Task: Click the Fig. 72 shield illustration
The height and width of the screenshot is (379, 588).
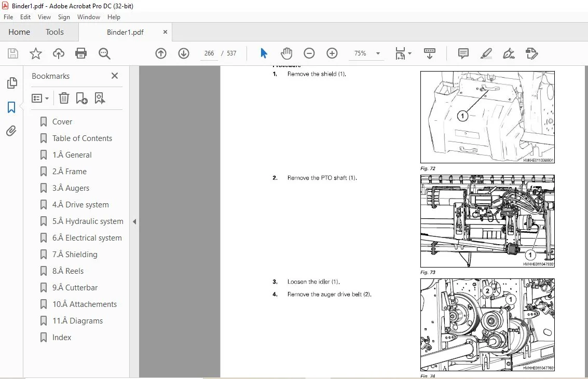Action: [x=487, y=117]
